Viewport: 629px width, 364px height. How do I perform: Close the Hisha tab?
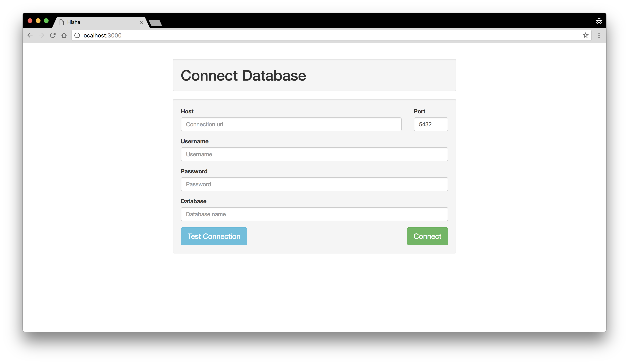tap(141, 22)
